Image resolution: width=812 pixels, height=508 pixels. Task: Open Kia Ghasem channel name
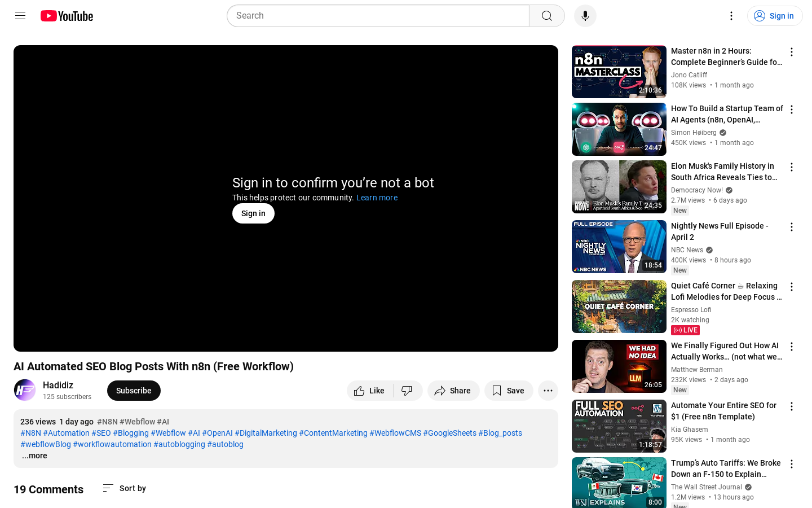[690, 430]
